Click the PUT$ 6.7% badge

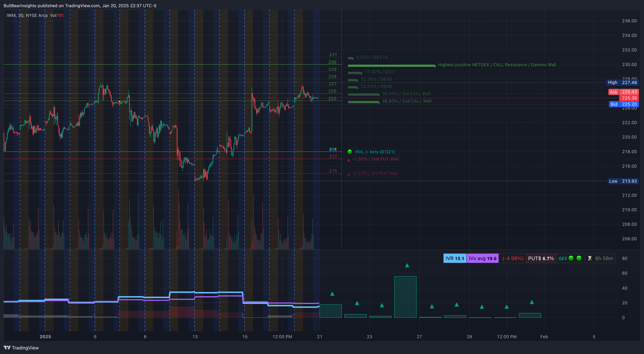click(541, 258)
